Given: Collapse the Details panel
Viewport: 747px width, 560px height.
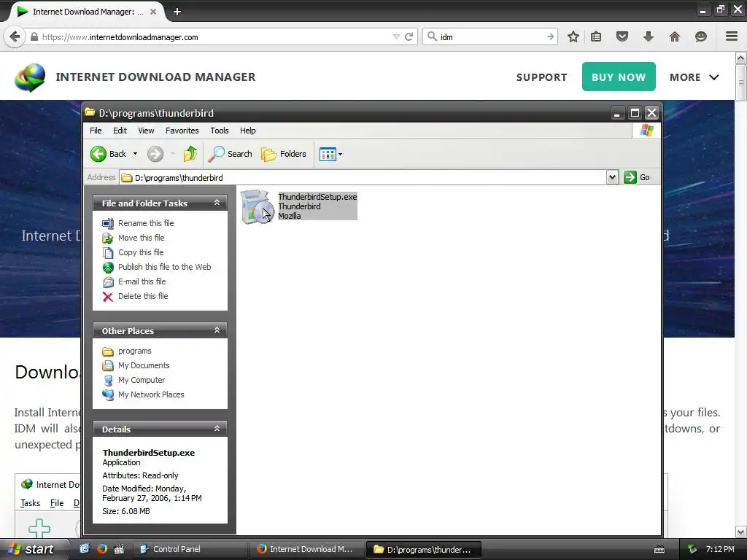Looking at the screenshot, I should 217,429.
